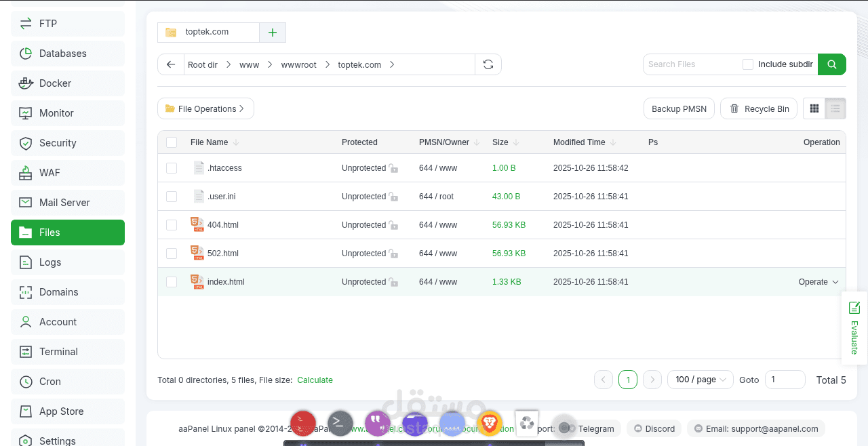
Task: Open the 502.html file
Action: coord(223,254)
